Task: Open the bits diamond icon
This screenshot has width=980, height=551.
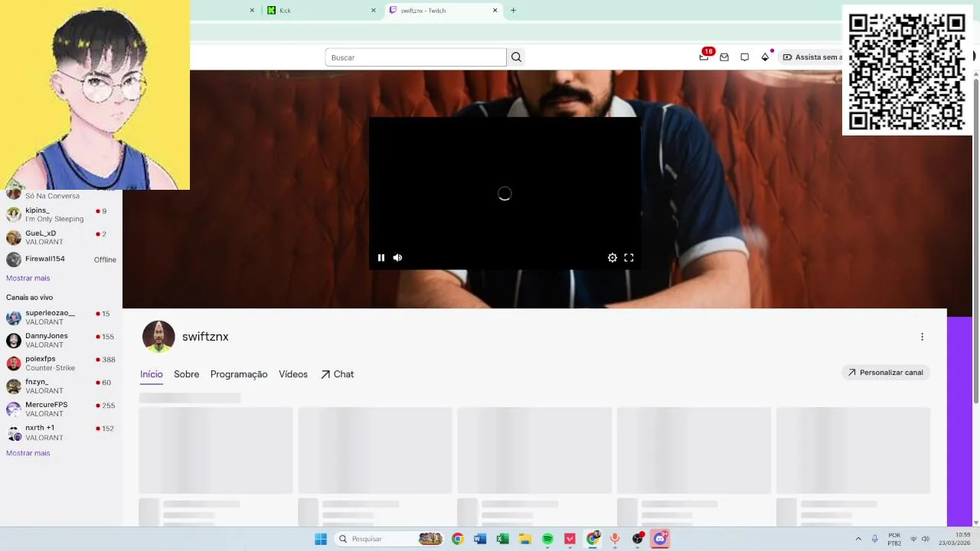Action: [765, 57]
